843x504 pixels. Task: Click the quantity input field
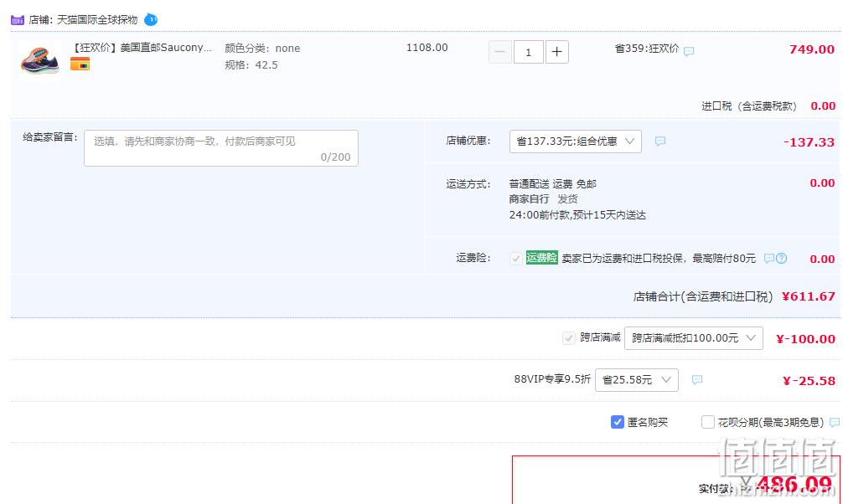tap(529, 52)
